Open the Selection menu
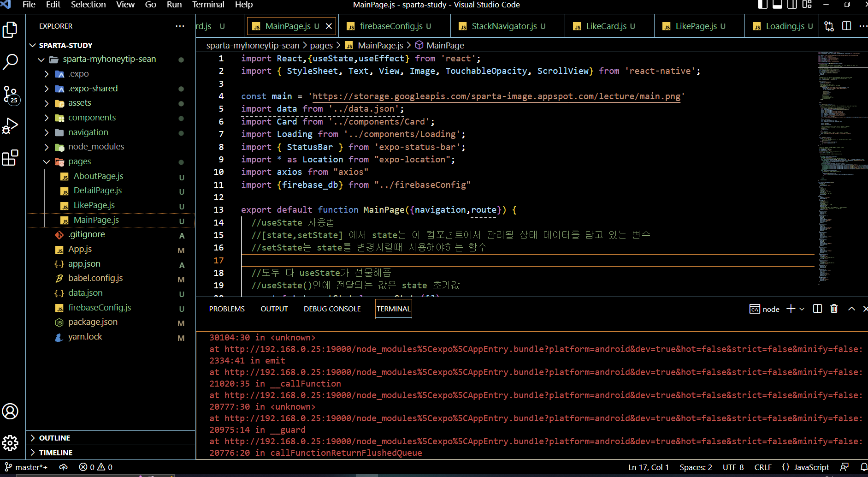The height and width of the screenshot is (477, 868). click(88, 5)
